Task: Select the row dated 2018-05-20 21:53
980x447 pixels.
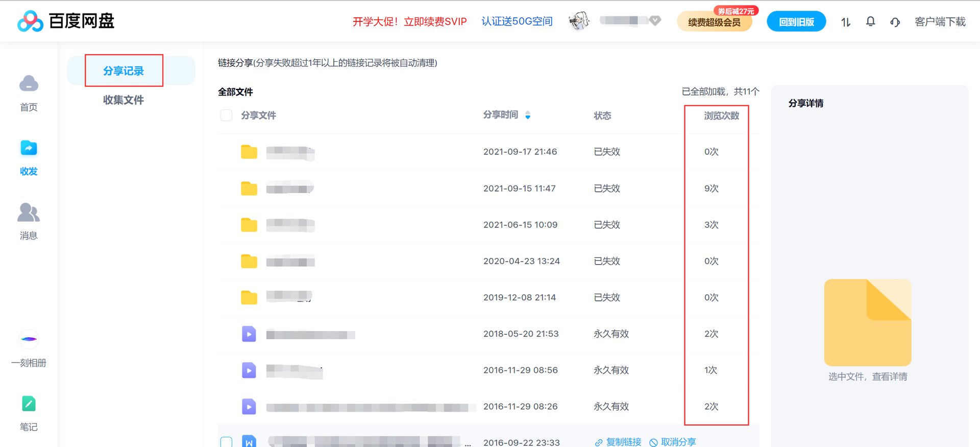Action: point(488,334)
